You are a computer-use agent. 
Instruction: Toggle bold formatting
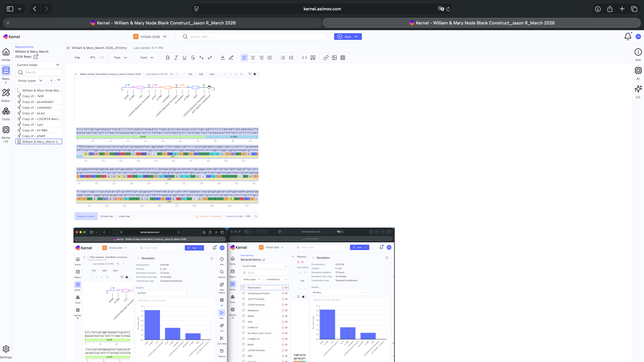[168, 58]
